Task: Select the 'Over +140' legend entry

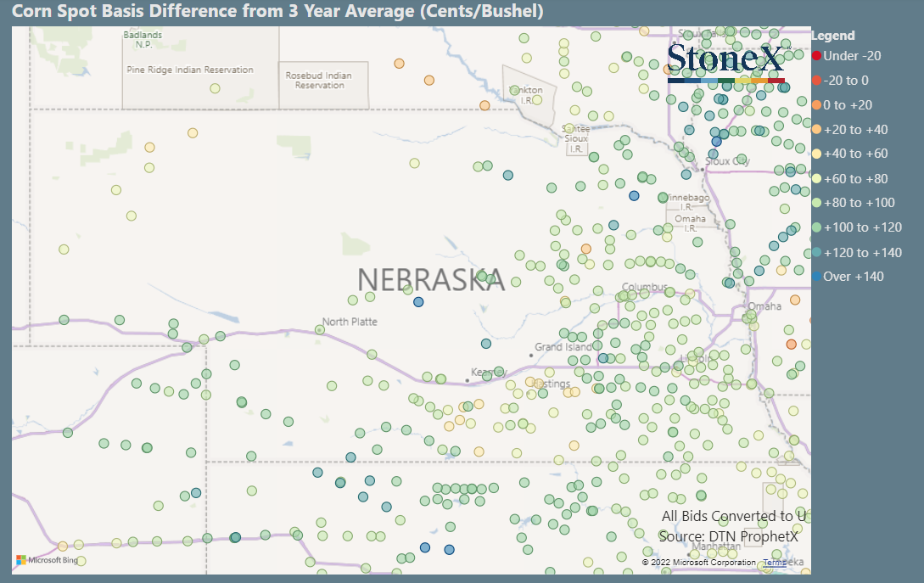Action: coord(848,277)
